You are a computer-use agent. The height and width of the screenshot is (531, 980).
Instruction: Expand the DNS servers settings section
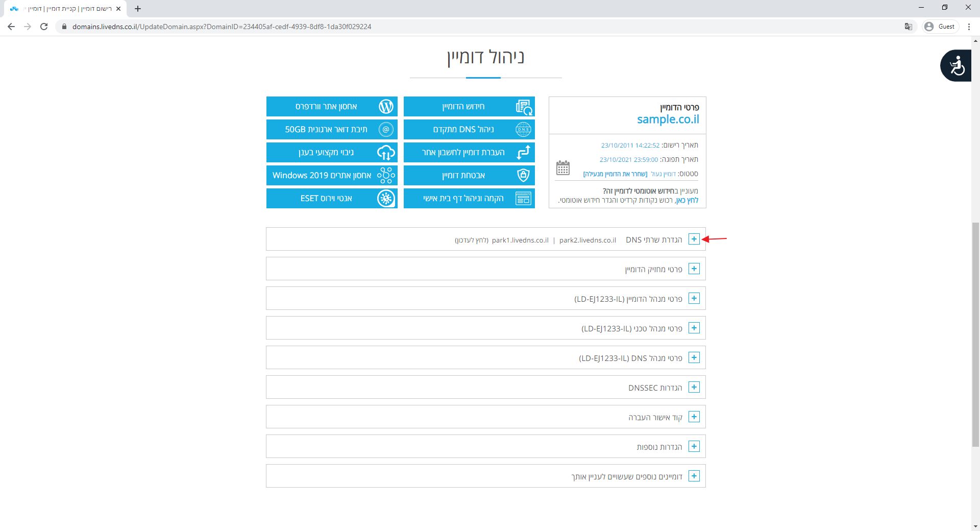694,239
